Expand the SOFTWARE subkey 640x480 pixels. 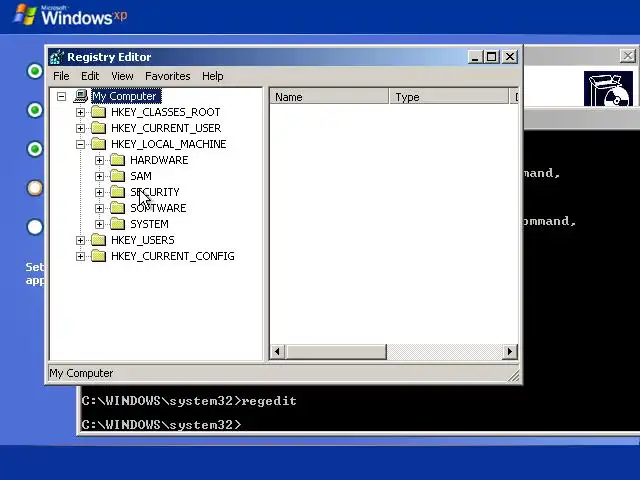pos(99,208)
